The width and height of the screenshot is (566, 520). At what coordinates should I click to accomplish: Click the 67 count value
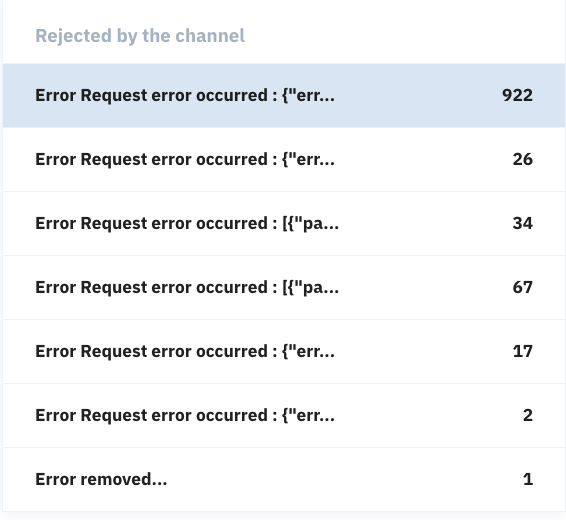522,287
